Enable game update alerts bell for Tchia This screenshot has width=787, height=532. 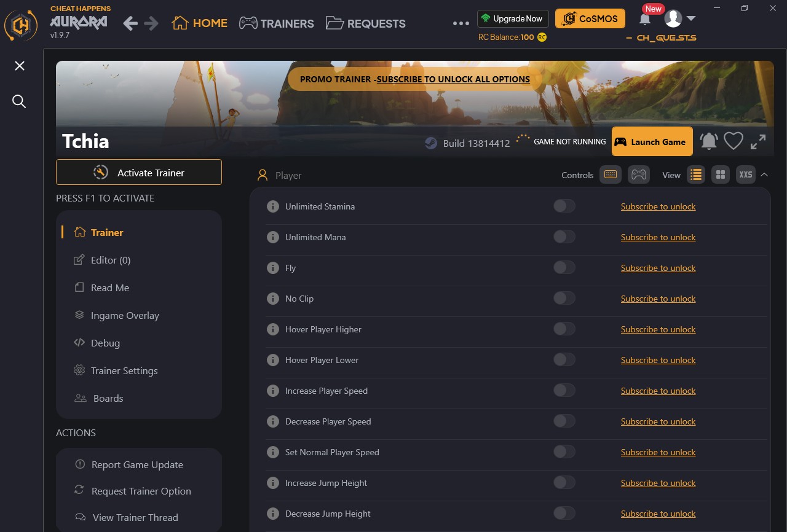(x=709, y=141)
